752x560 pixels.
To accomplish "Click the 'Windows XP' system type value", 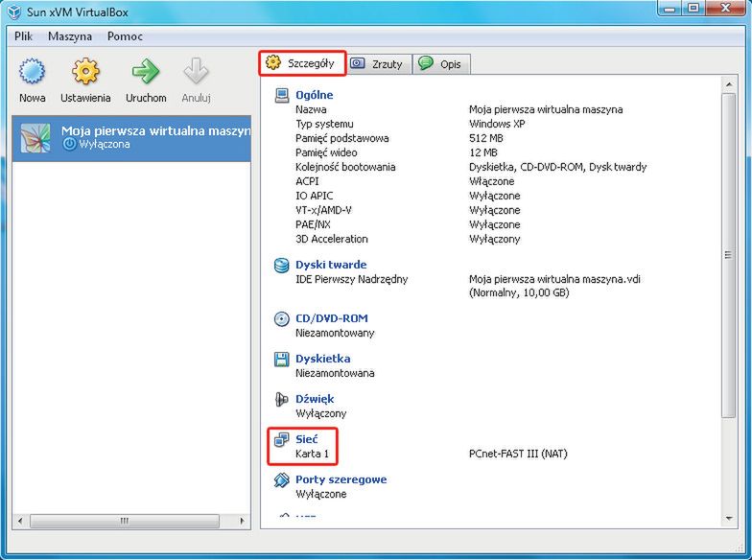I will pyautogui.click(x=497, y=124).
